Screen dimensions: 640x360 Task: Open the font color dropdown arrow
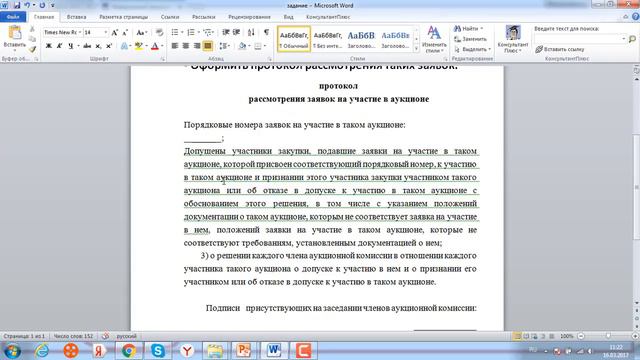[x=162, y=46]
